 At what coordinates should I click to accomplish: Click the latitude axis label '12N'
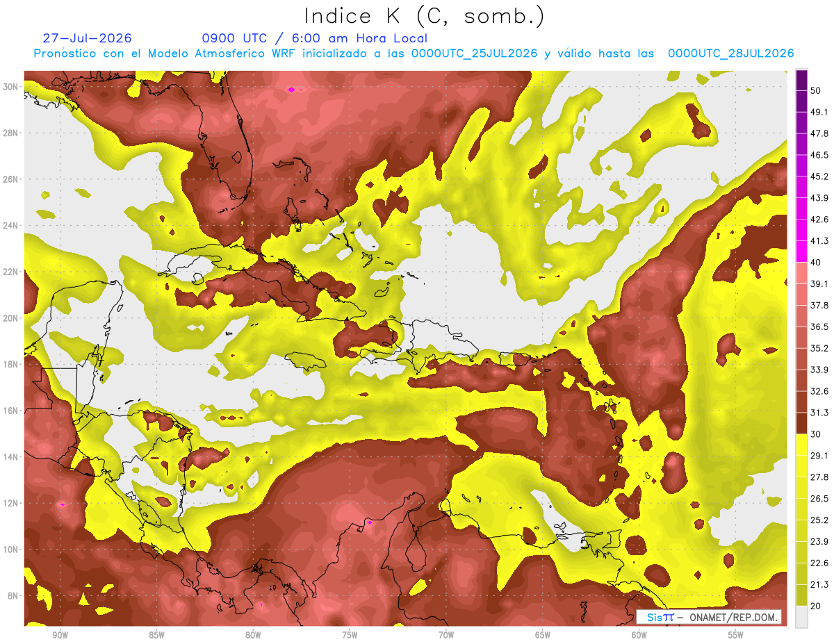pyautogui.click(x=10, y=503)
